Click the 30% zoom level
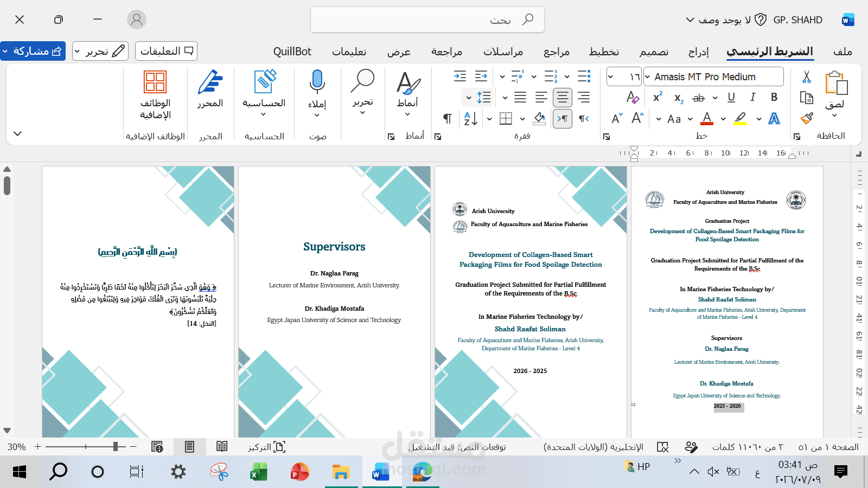Viewport: 868px width, 488px height. pos(16,447)
